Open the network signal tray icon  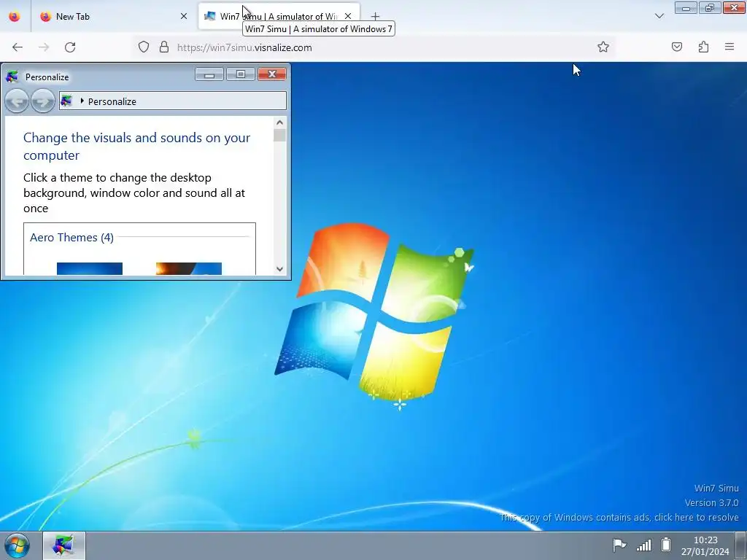(643, 545)
